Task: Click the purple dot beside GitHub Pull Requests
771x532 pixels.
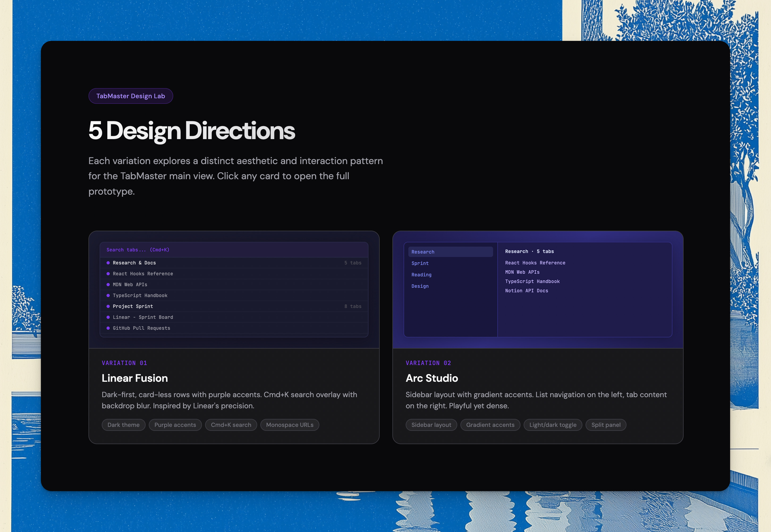Action: pos(108,328)
